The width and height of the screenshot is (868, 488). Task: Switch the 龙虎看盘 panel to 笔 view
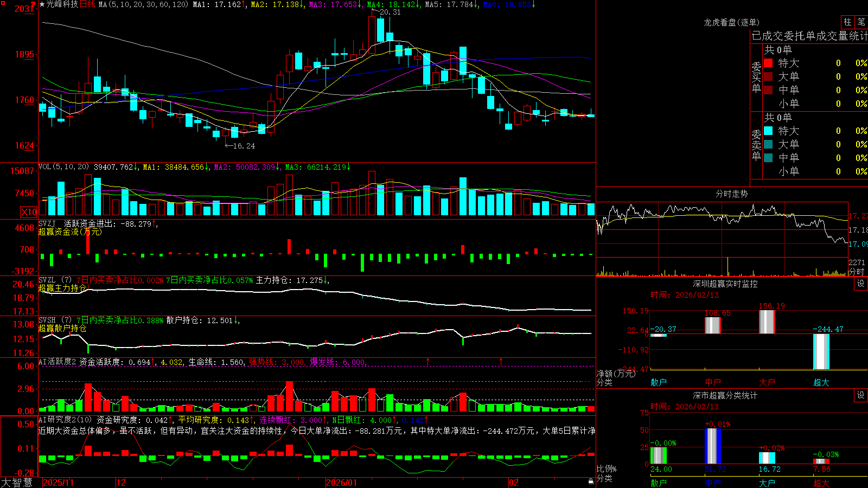coord(861,22)
